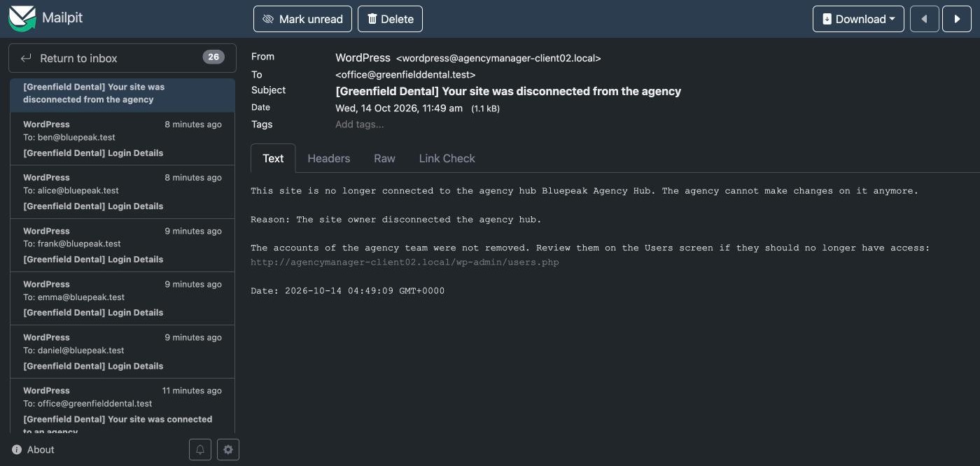The height and width of the screenshot is (466, 980).
Task: Click the Reason line in message body
Action: click(396, 220)
